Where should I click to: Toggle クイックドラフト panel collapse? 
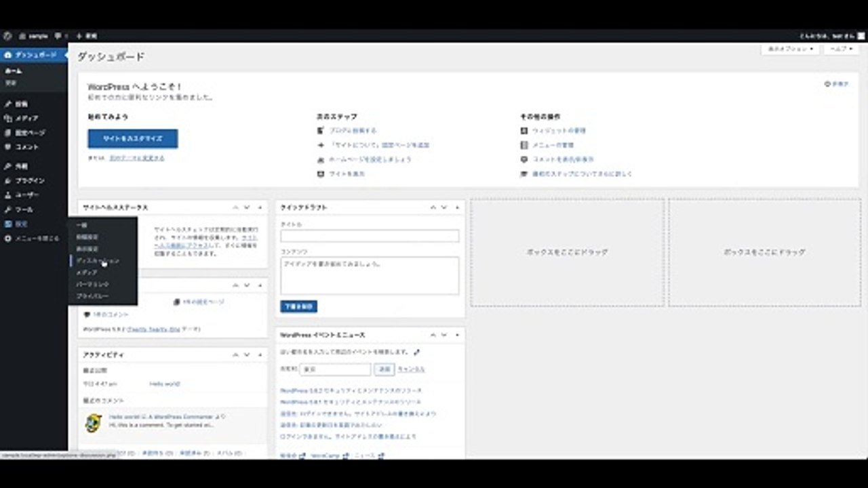(457, 207)
